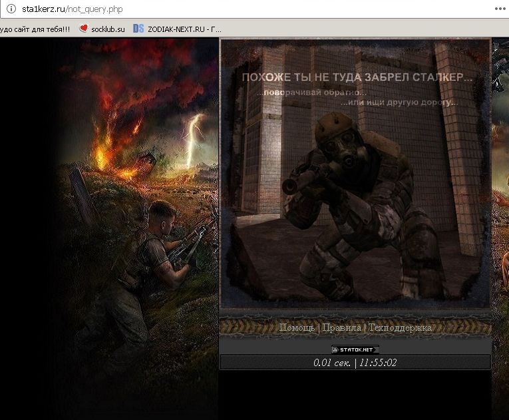Click the 'ПОХОЖЕ ТЫ НЕ ТУДА ЗАБРЕЛ СТАЛКЕР' heading
The image size is (509, 420).
[357, 77]
